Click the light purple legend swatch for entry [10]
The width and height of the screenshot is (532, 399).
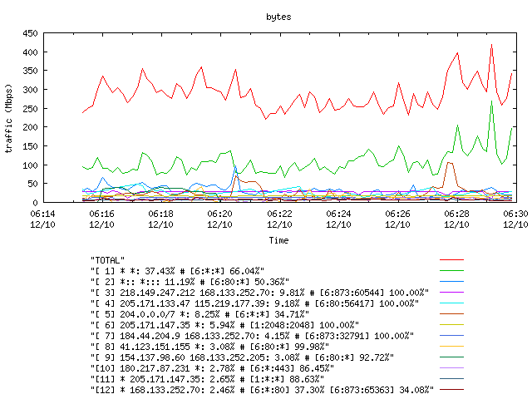[451, 367]
